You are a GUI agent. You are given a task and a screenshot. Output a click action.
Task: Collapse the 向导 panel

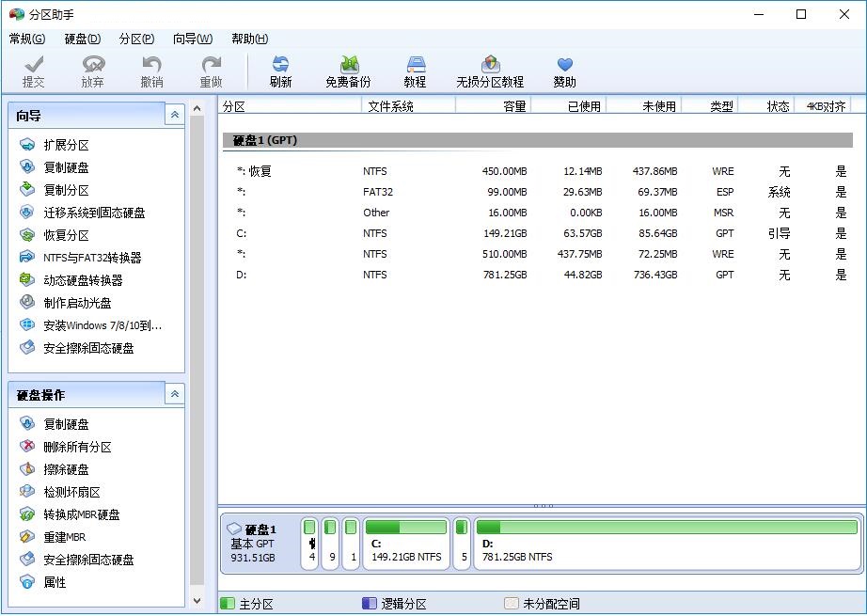[174, 115]
